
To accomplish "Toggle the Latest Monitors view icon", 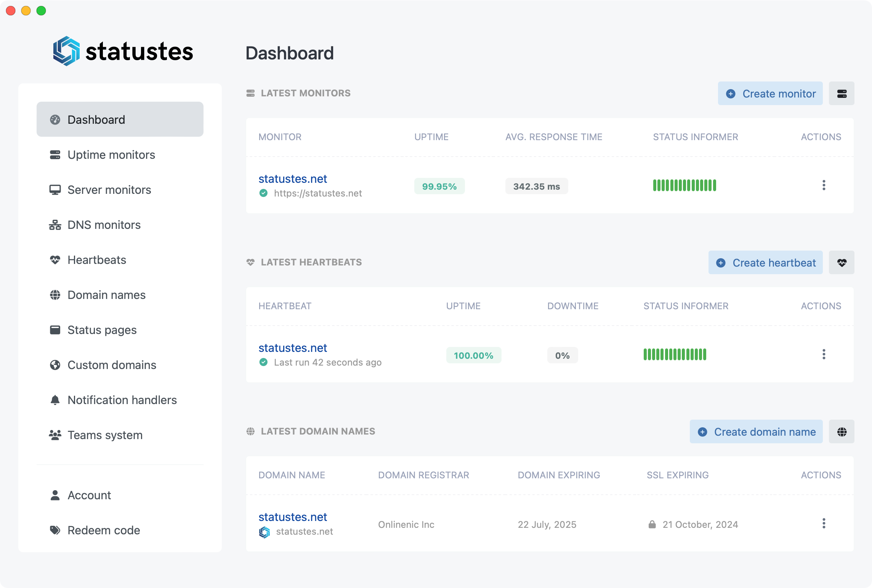I will point(841,94).
